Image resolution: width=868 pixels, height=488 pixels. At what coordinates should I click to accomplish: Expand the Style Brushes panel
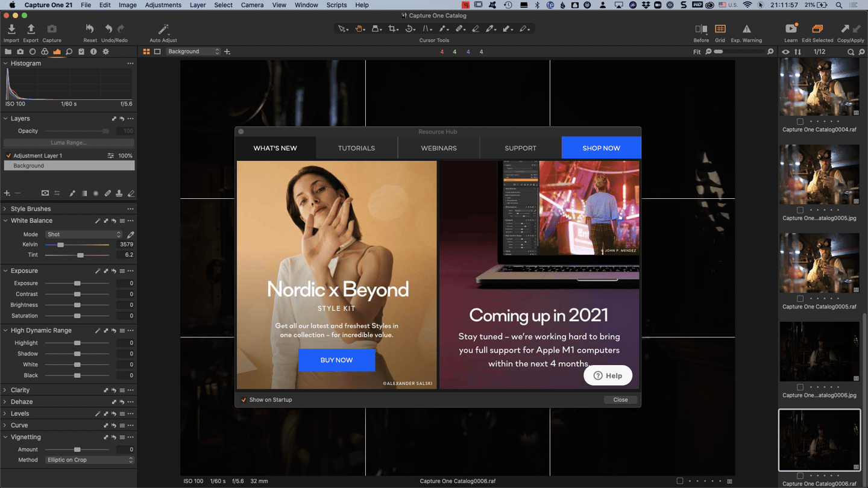tap(5, 209)
